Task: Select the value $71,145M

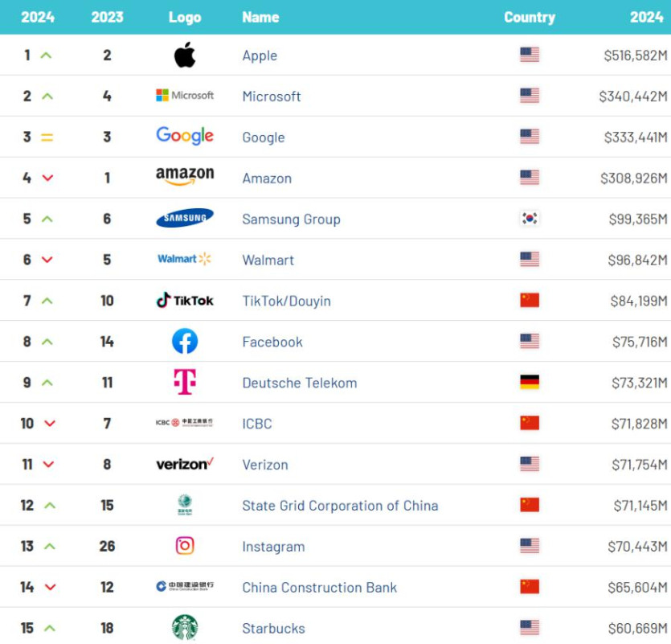Action: click(640, 506)
